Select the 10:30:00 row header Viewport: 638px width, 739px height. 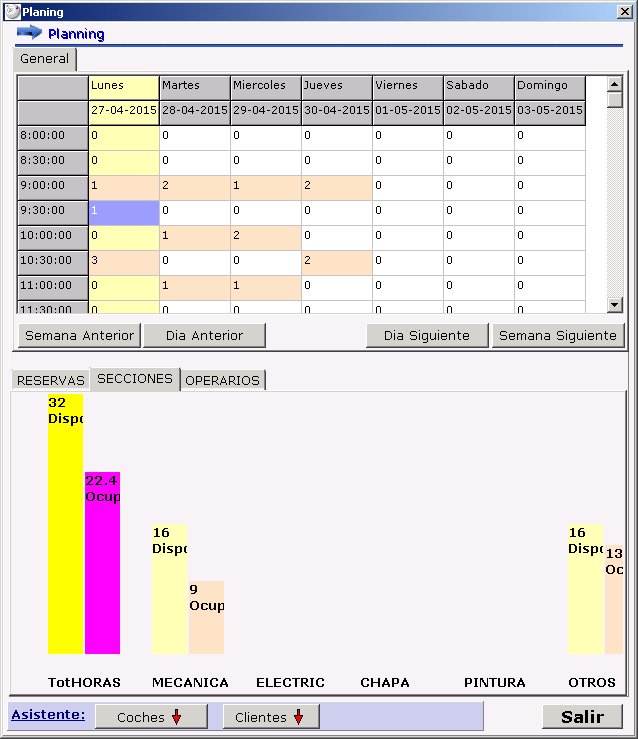click(53, 263)
